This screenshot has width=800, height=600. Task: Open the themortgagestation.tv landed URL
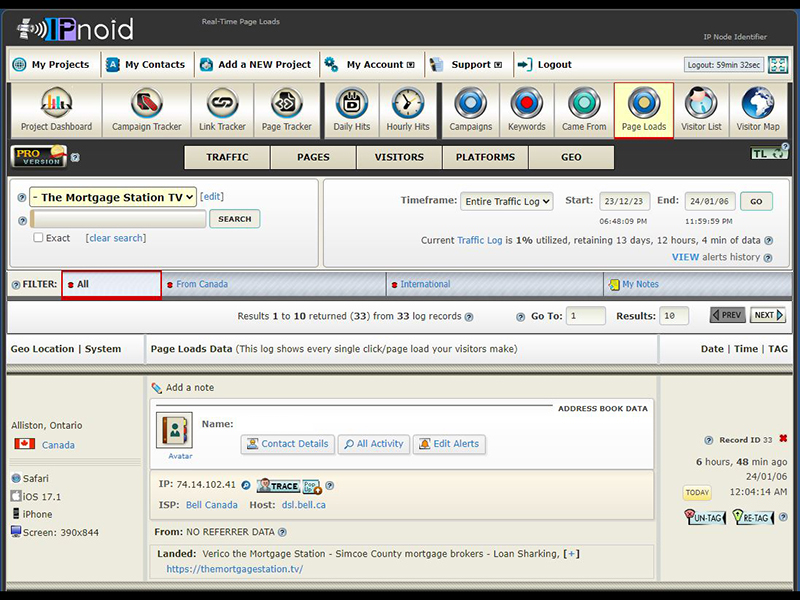pyautogui.click(x=235, y=569)
